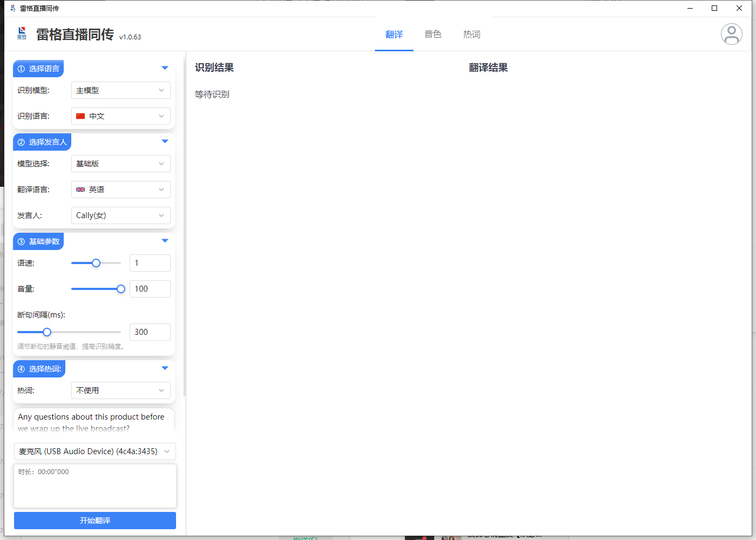Select microphone from USB Audio Device dropdown
756x540 pixels.
tap(94, 451)
